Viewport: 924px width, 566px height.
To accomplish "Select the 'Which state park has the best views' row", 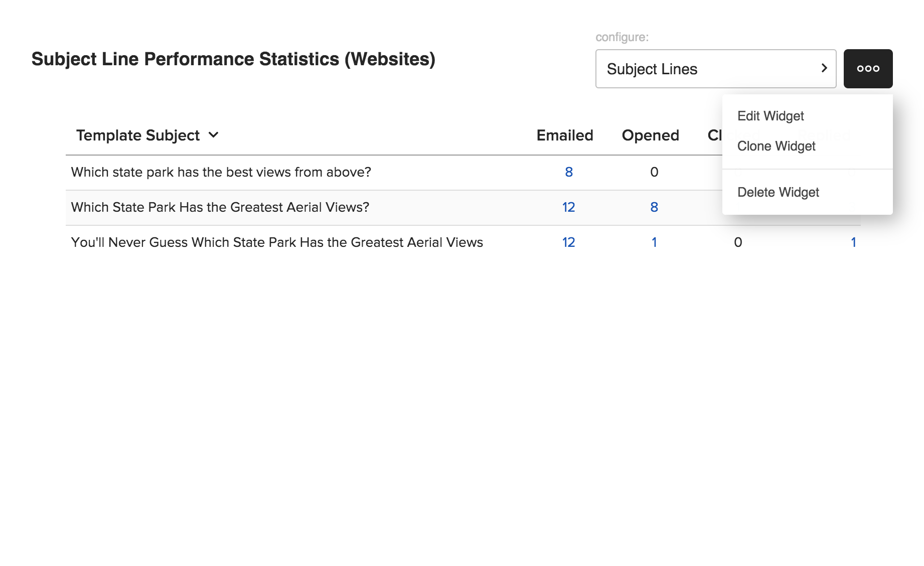I will point(221,172).
